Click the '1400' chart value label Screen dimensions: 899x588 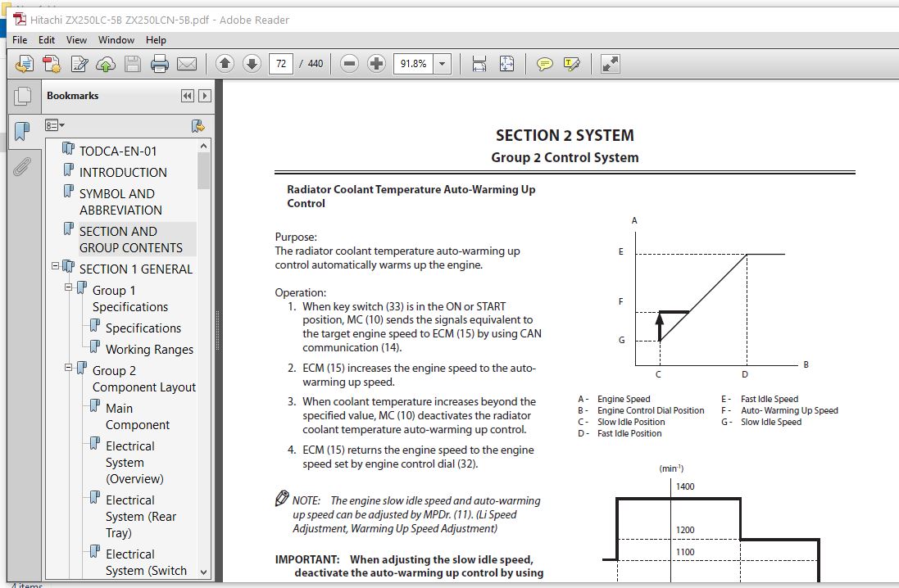point(685,486)
